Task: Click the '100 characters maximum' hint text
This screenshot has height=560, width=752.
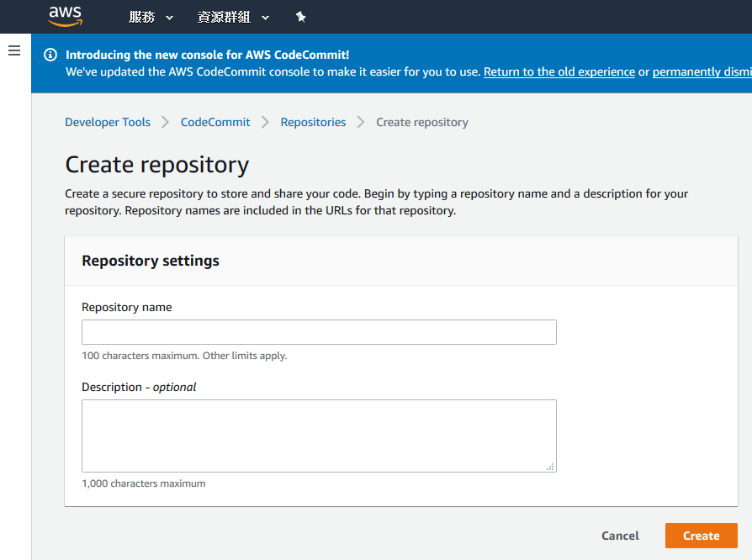Action: point(184,356)
